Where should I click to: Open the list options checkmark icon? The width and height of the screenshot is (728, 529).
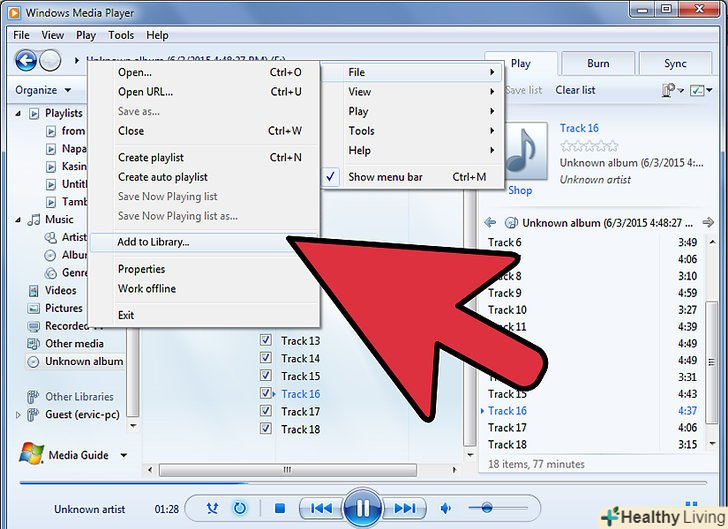(701, 90)
